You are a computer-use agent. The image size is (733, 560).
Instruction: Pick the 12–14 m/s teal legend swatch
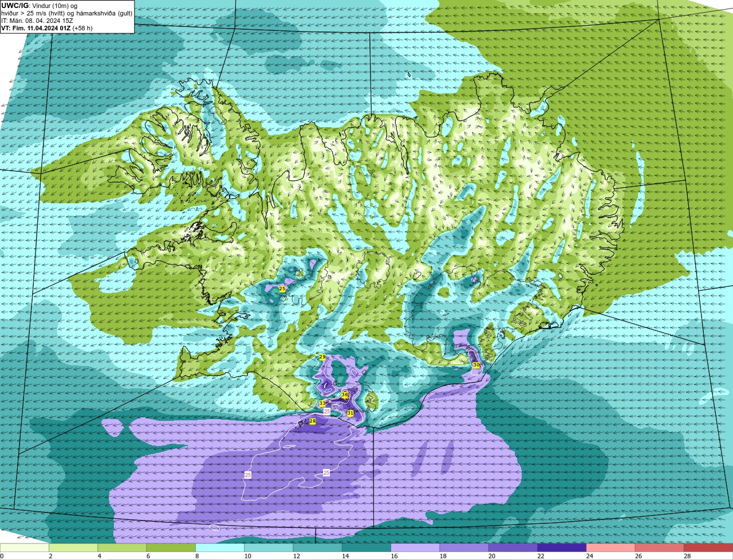click(318, 548)
